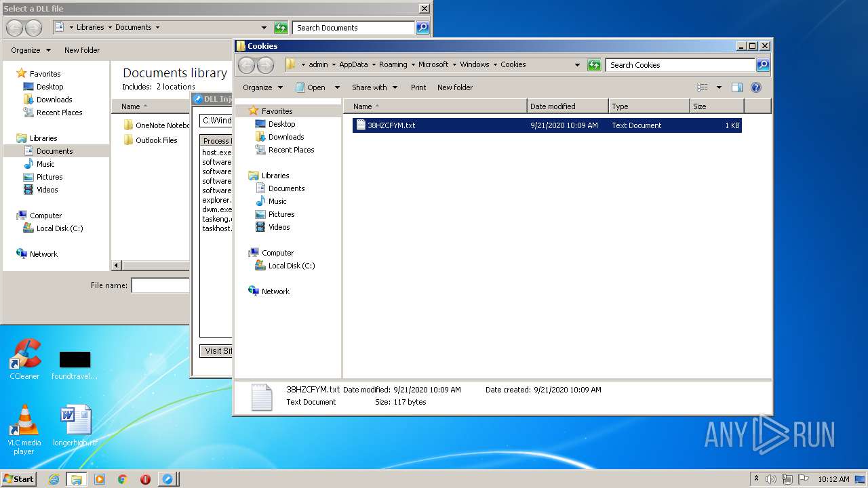Select 38HZCFYM.txt file in file list

pyautogui.click(x=547, y=125)
